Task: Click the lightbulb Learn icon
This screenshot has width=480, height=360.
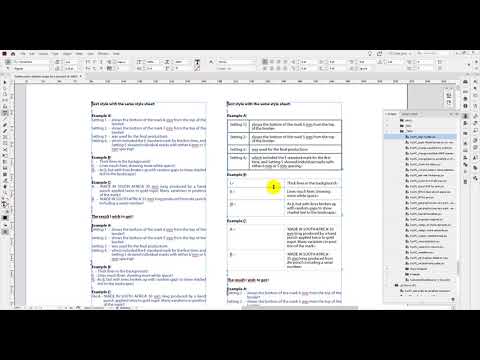Action: click(370, 53)
